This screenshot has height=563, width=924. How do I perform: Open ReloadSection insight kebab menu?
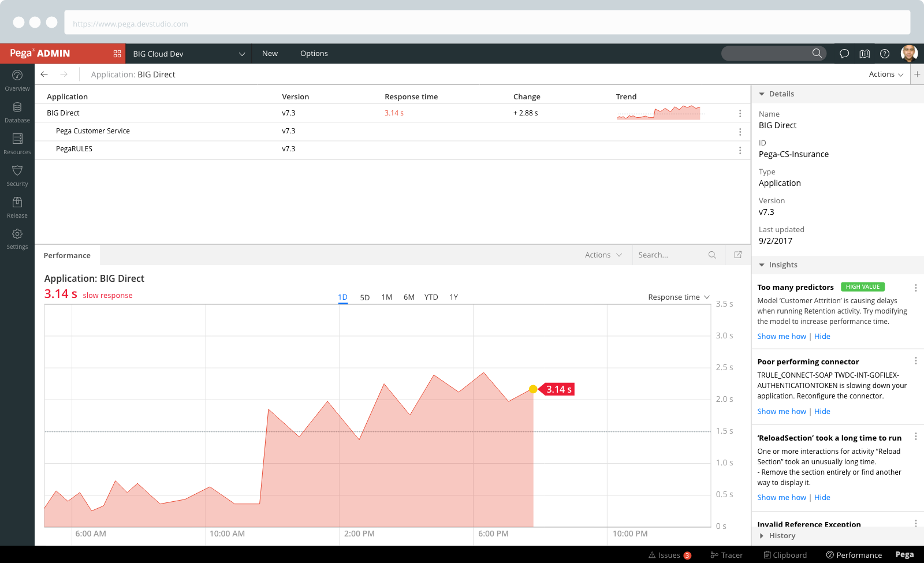coord(915,437)
